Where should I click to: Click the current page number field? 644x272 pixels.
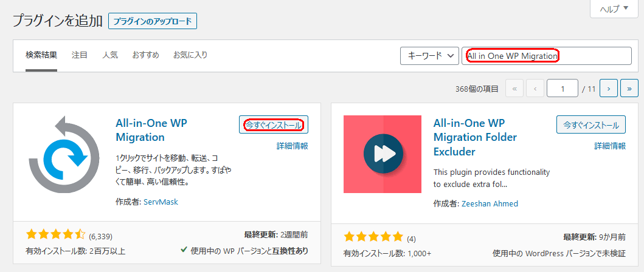pyautogui.click(x=563, y=89)
